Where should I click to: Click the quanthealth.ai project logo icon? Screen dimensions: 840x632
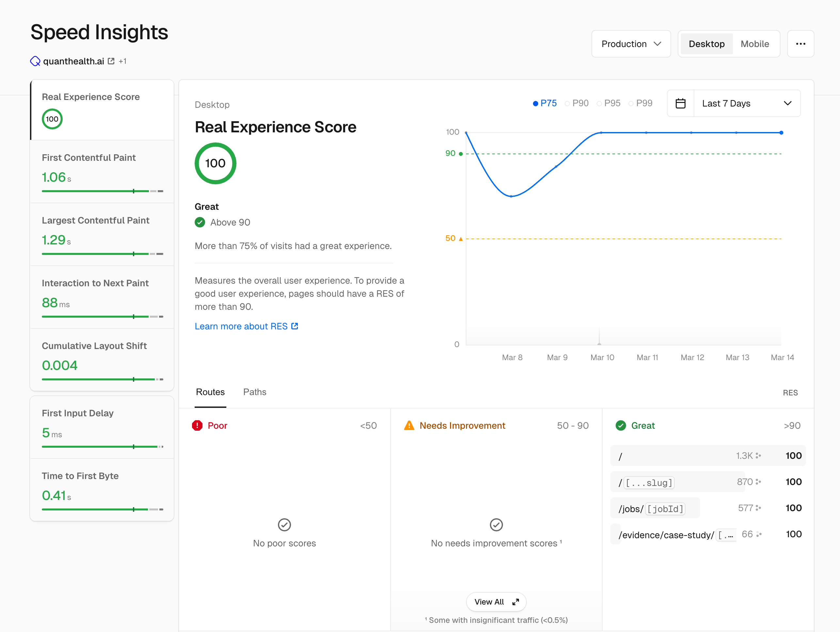point(35,61)
